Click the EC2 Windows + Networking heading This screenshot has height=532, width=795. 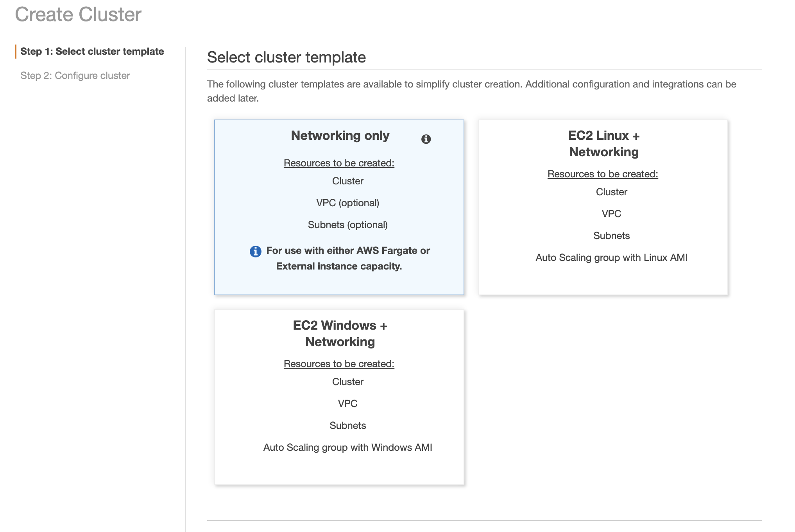click(x=340, y=333)
